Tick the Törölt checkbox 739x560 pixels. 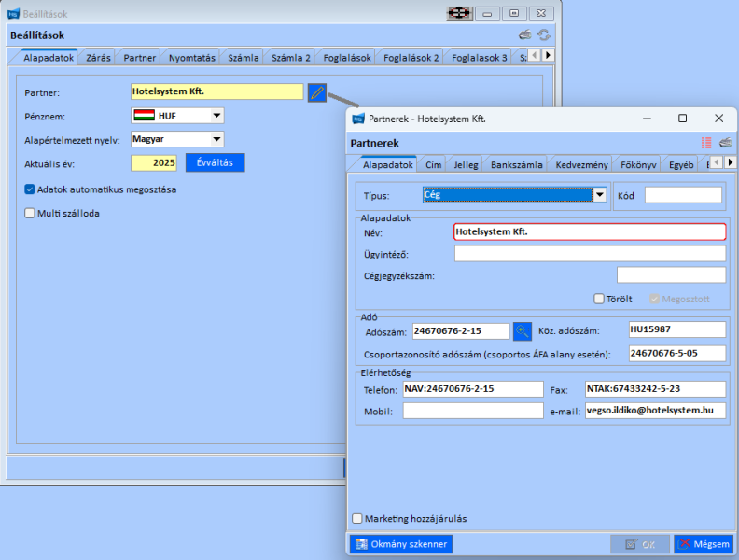(x=599, y=299)
